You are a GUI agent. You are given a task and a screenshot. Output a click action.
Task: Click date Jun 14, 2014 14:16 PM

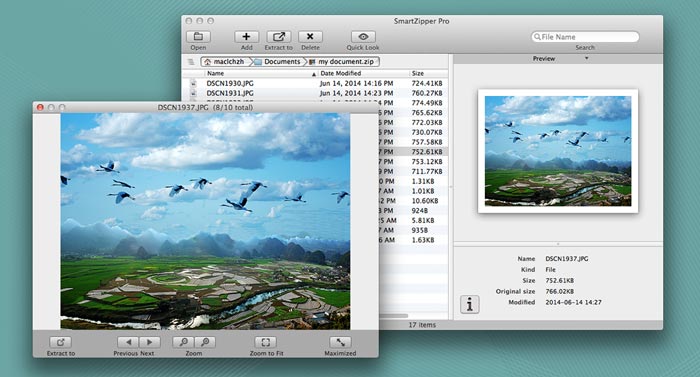tap(356, 83)
